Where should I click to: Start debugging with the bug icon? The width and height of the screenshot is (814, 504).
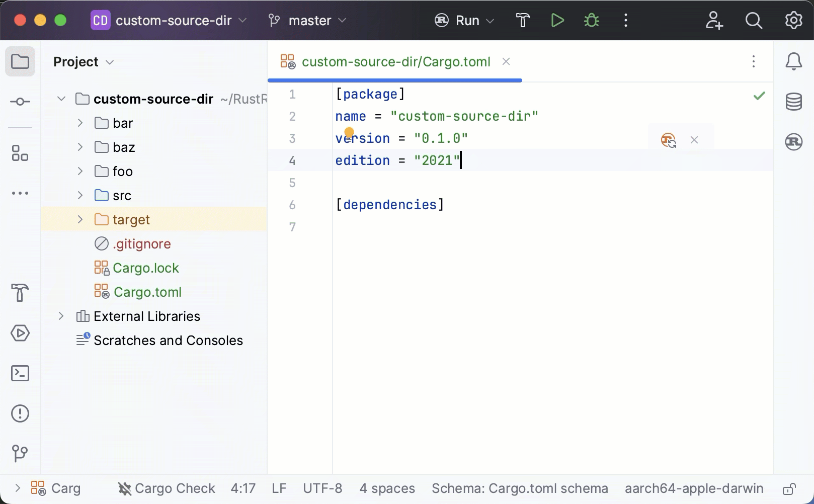pos(591,20)
